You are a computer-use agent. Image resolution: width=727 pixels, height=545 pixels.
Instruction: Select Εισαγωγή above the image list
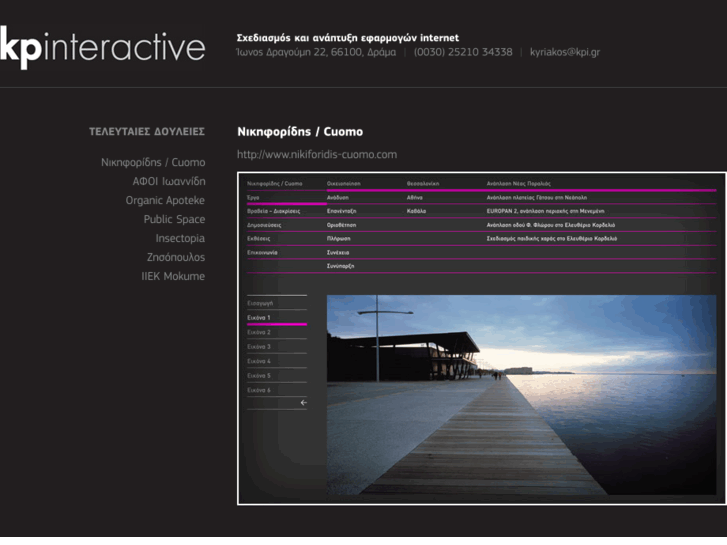(260, 302)
